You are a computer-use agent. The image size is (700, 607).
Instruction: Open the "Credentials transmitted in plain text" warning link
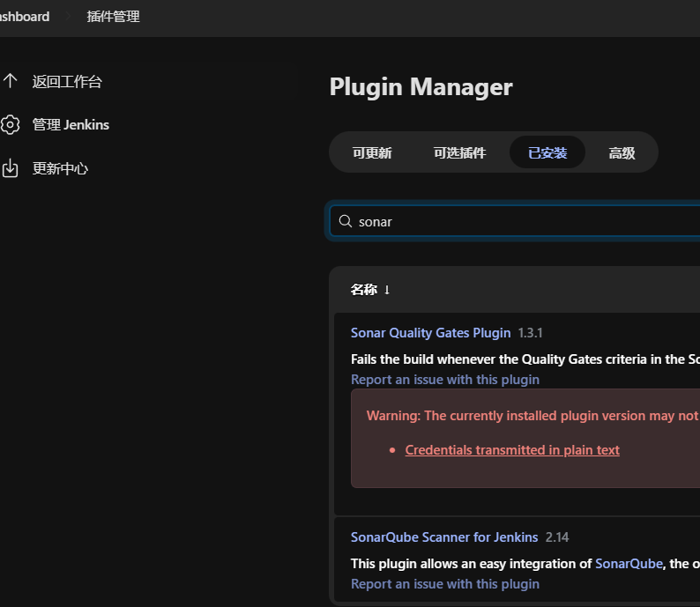(512, 450)
